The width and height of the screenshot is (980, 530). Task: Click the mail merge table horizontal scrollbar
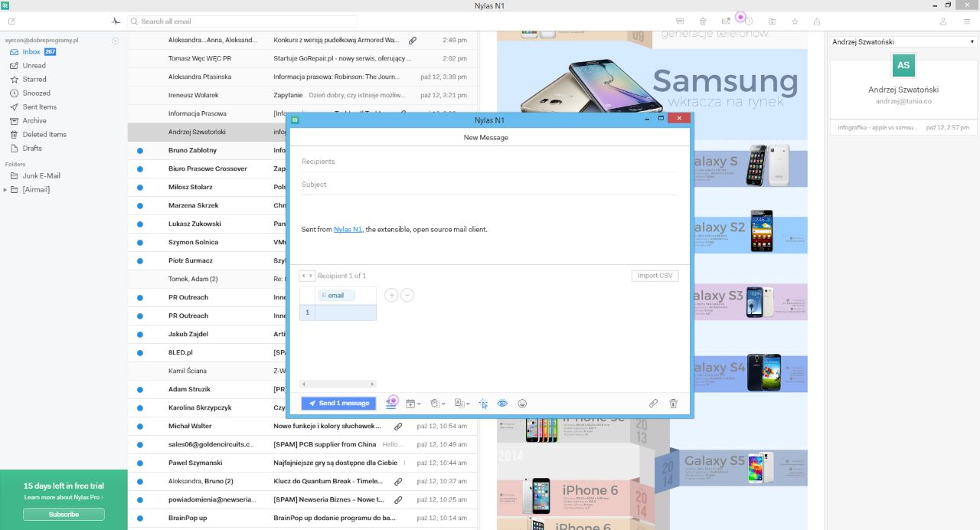(x=337, y=384)
